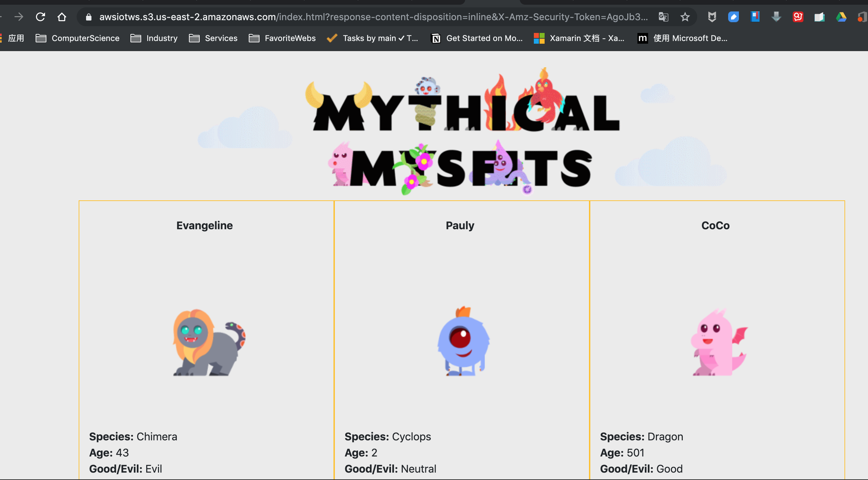Expand the Services bookmarks folder
This screenshot has height=480, width=868.
pyautogui.click(x=213, y=38)
